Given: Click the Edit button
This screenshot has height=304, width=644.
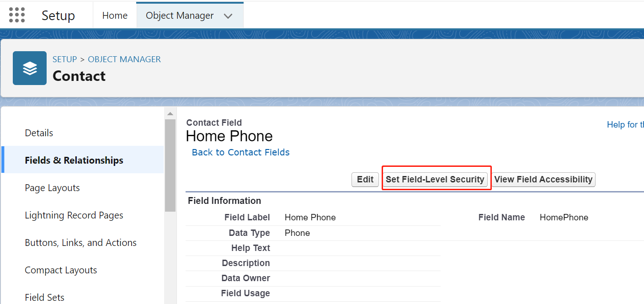Looking at the screenshot, I should [x=365, y=179].
